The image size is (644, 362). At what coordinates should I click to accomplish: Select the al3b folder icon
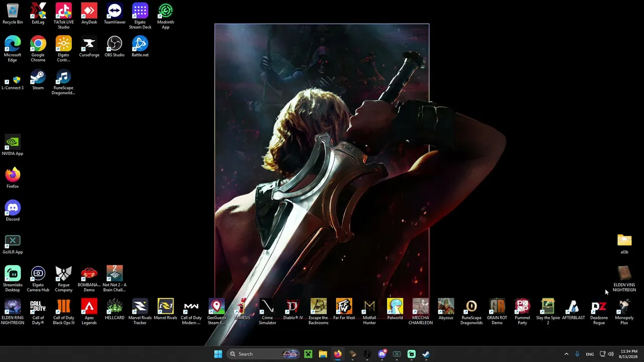point(624,244)
